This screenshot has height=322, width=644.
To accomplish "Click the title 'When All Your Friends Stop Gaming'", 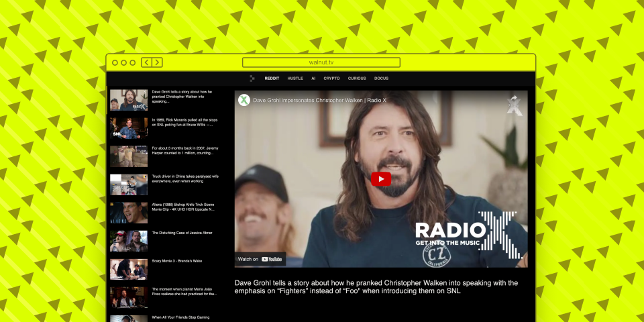I will pyautogui.click(x=180, y=317).
